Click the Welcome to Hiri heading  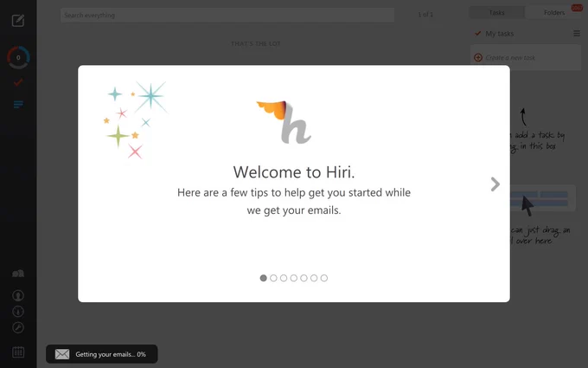(x=294, y=172)
